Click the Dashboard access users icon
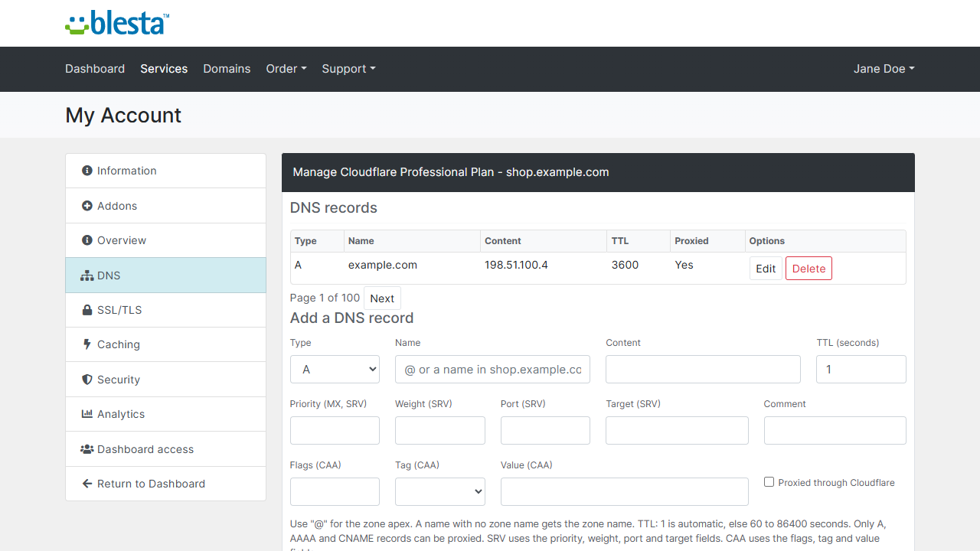Viewport: 980px width, 551px height. click(87, 449)
